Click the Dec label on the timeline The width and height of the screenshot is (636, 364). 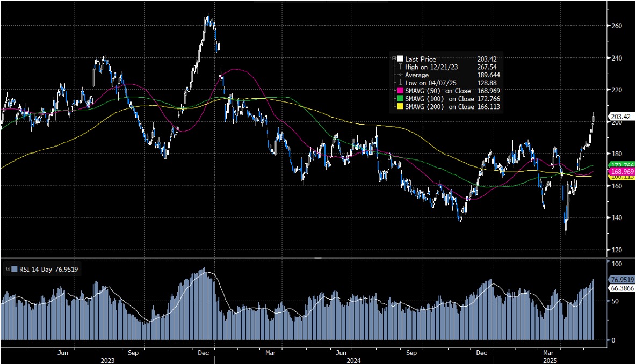point(203,353)
